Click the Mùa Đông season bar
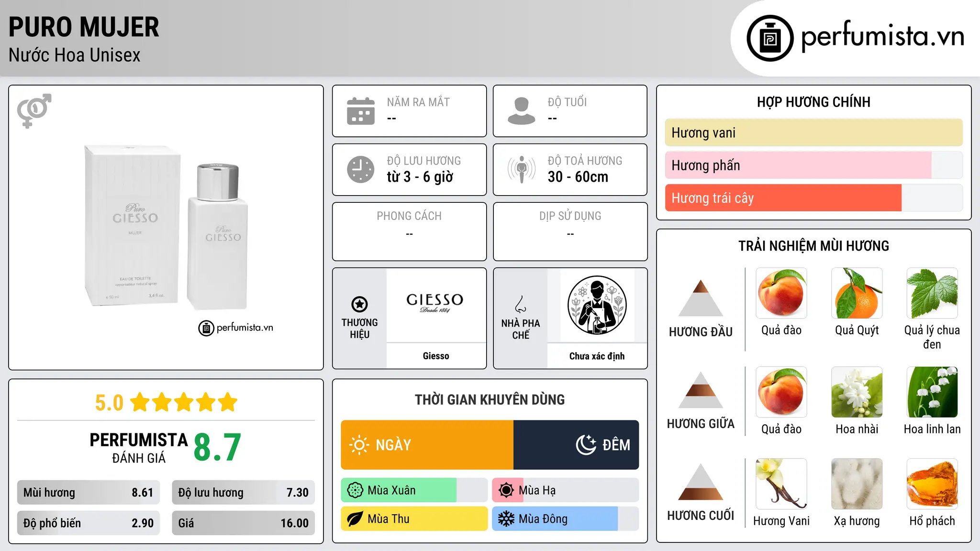 [566, 519]
